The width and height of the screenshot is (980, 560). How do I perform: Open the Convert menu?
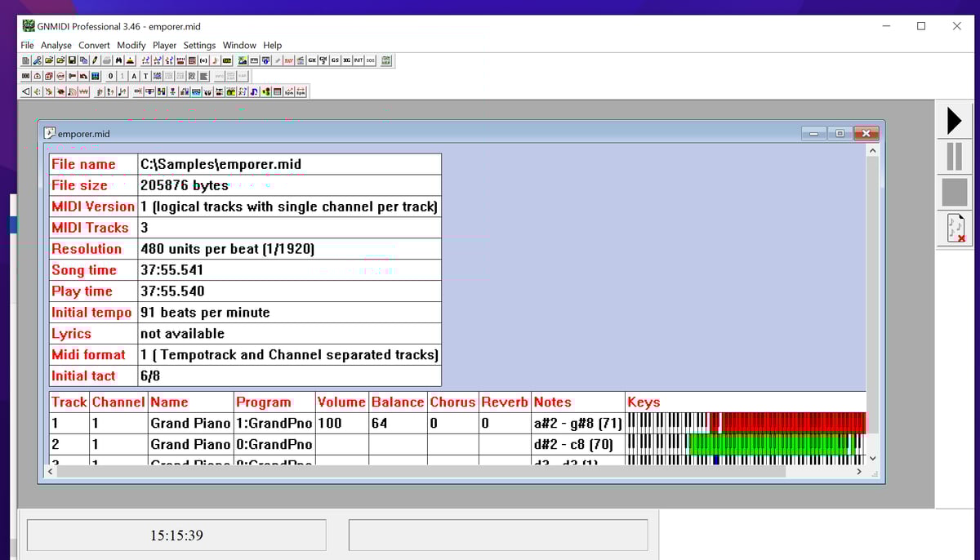94,46
